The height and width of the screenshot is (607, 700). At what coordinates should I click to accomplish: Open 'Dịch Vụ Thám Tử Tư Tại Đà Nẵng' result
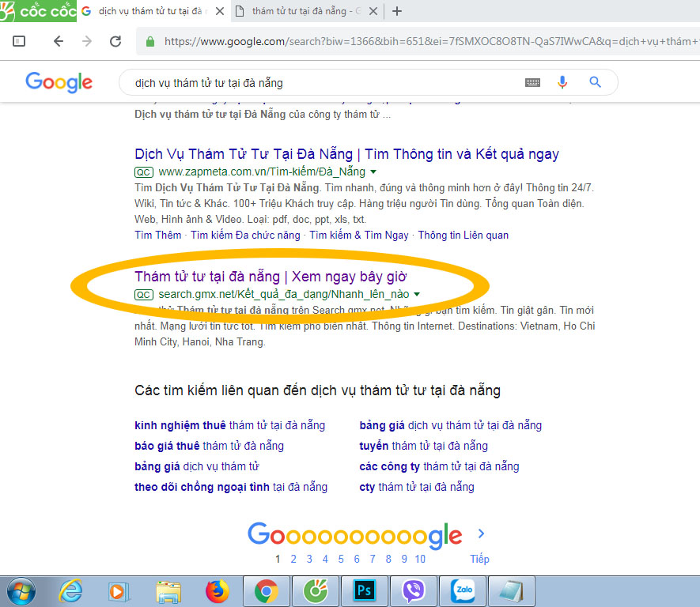346,154
